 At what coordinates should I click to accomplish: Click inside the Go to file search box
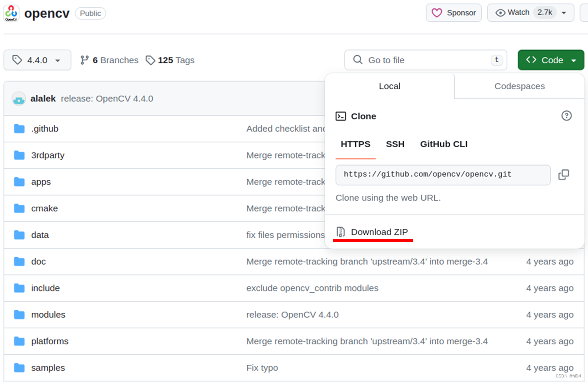click(425, 60)
